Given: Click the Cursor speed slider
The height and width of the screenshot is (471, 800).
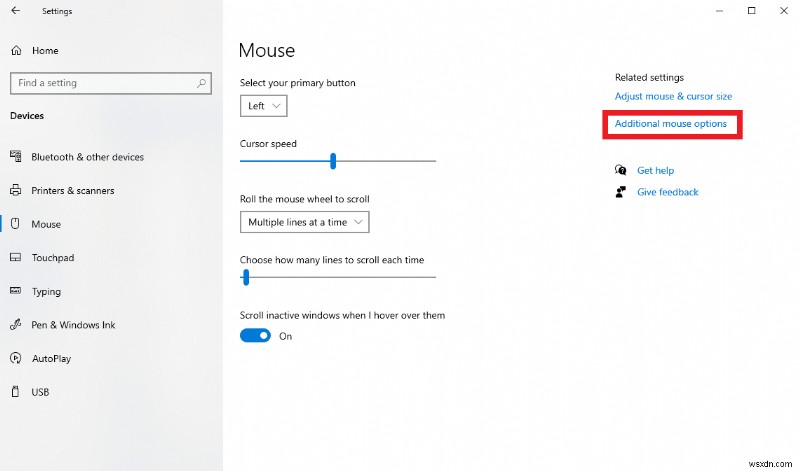Looking at the screenshot, I should 333,161.
